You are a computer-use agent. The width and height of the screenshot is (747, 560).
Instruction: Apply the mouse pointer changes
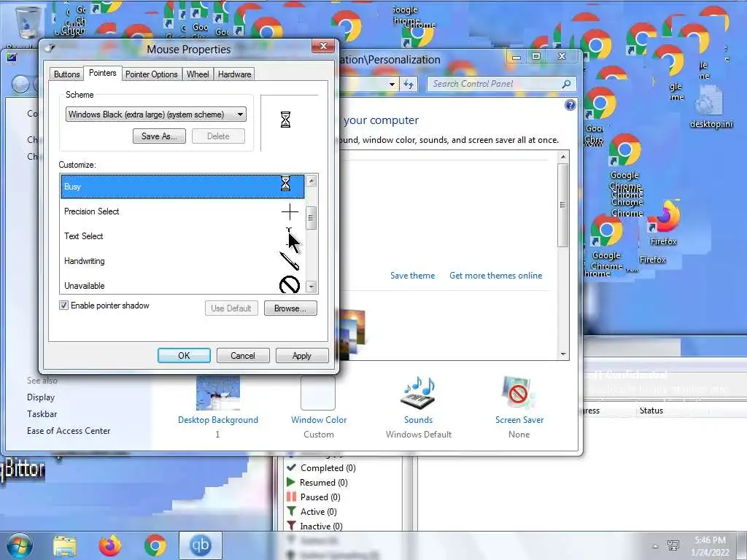301,355
